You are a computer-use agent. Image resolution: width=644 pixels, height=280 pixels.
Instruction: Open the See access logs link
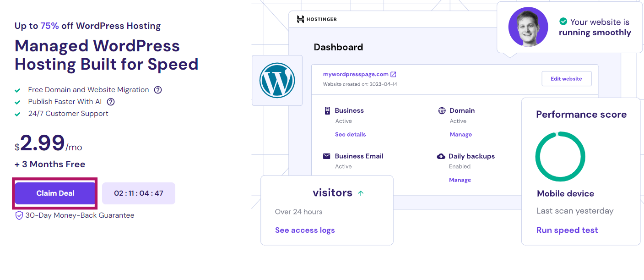point(305,230)
